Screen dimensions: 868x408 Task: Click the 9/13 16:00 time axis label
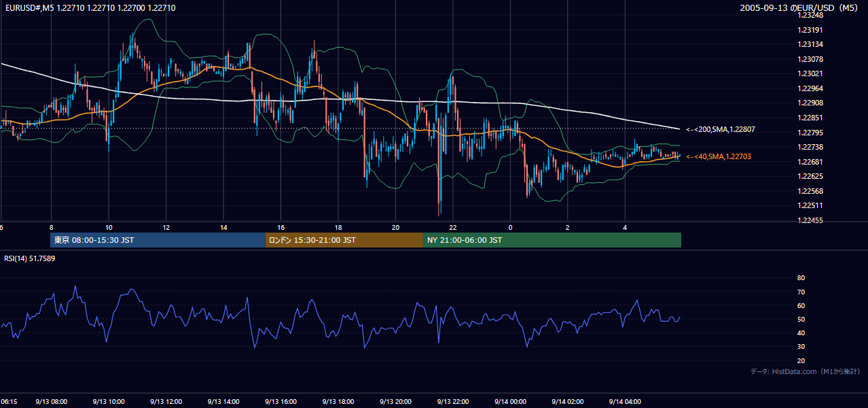281,402
